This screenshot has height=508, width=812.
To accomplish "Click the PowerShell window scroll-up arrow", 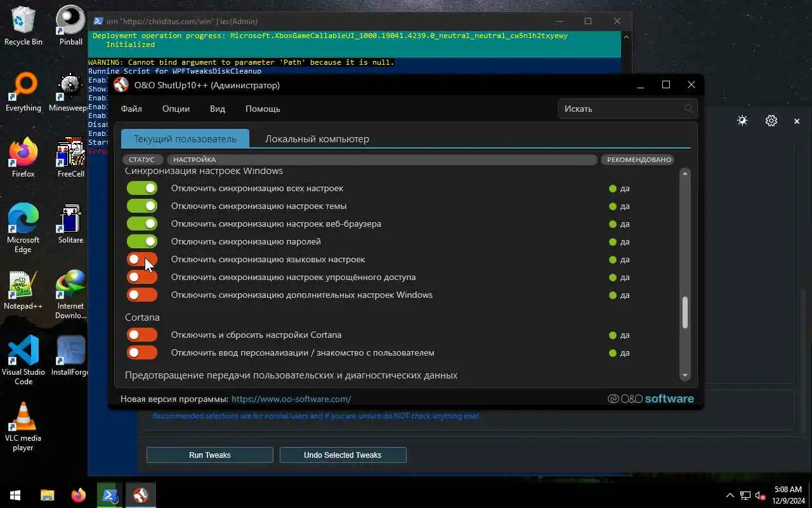I will 626,37.
